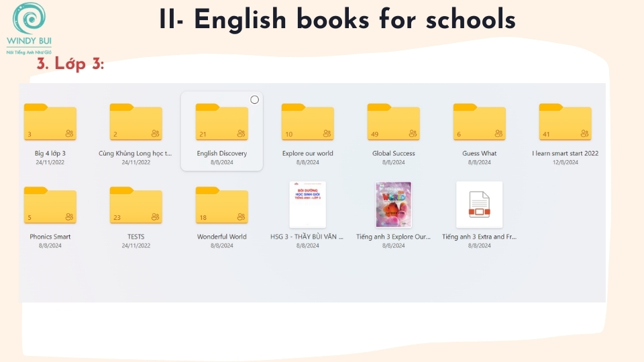644x362 pixels.
Task: Open the TESTS folder
Action: 136,206
